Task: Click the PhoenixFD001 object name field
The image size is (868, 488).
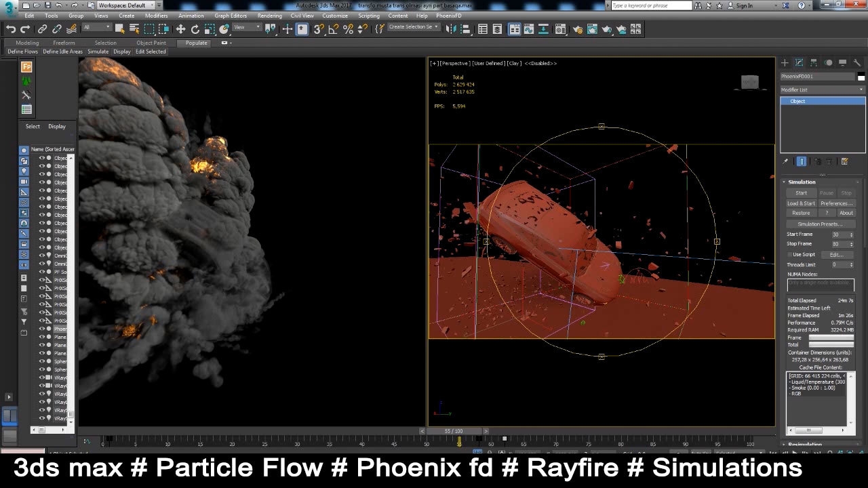Action: pos(818,77)
